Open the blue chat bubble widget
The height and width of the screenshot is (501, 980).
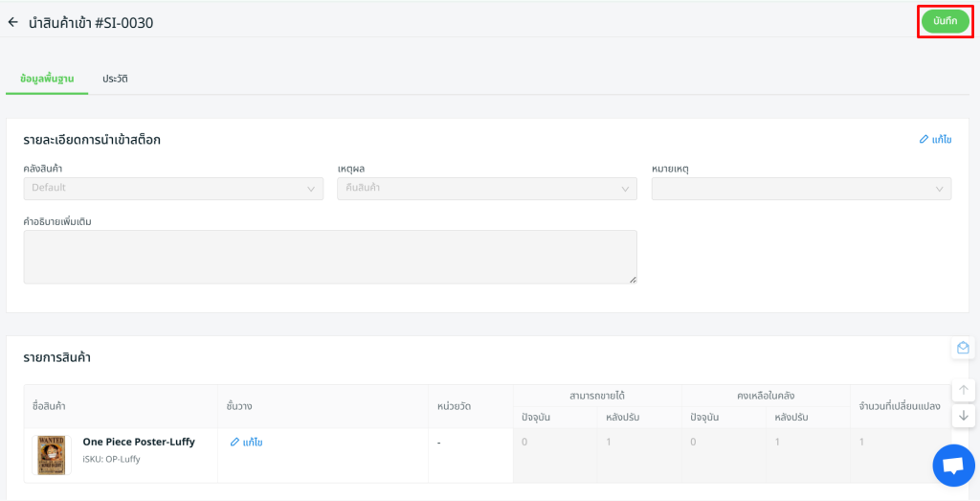pyautogui.click(x=953, y=466)
